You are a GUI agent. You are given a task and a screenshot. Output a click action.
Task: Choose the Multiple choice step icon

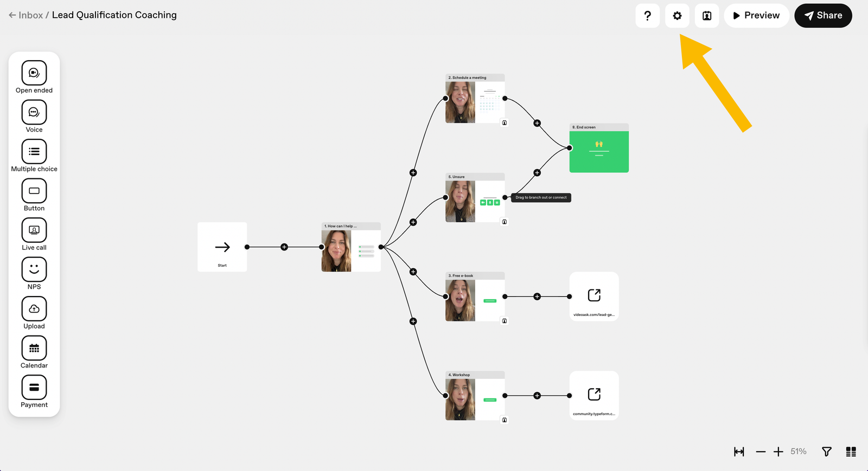pyautogui.click(x=34, y=151)
